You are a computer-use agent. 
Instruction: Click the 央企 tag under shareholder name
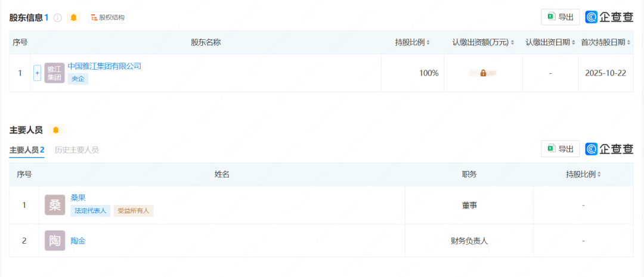pos(78,79)
